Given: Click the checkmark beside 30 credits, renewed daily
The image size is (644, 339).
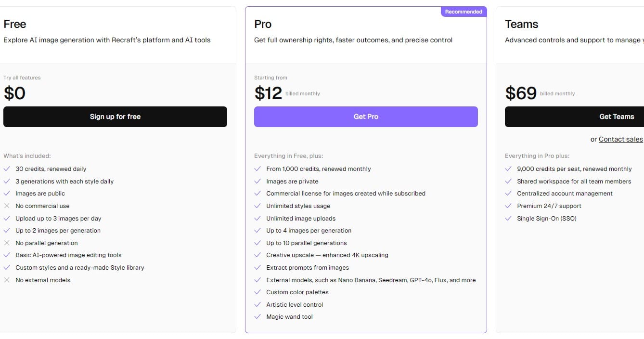Looking at the screenshot, I should pos(7,169).
